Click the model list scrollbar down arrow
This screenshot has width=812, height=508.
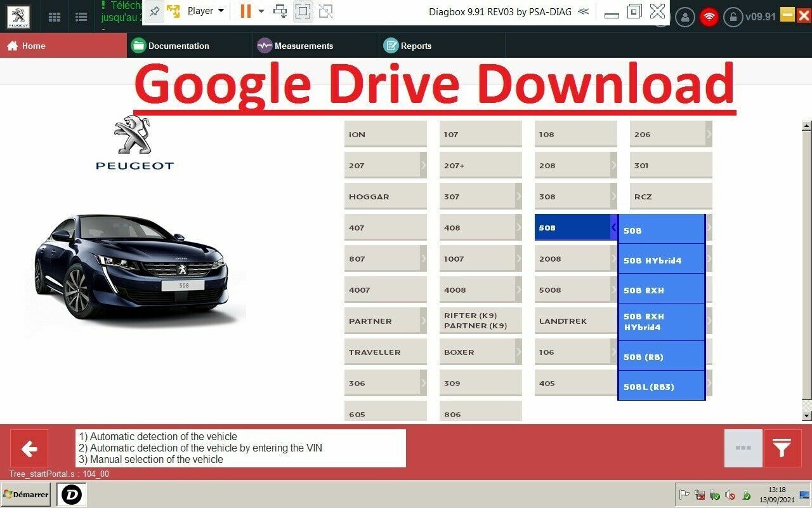click(807, 416)
